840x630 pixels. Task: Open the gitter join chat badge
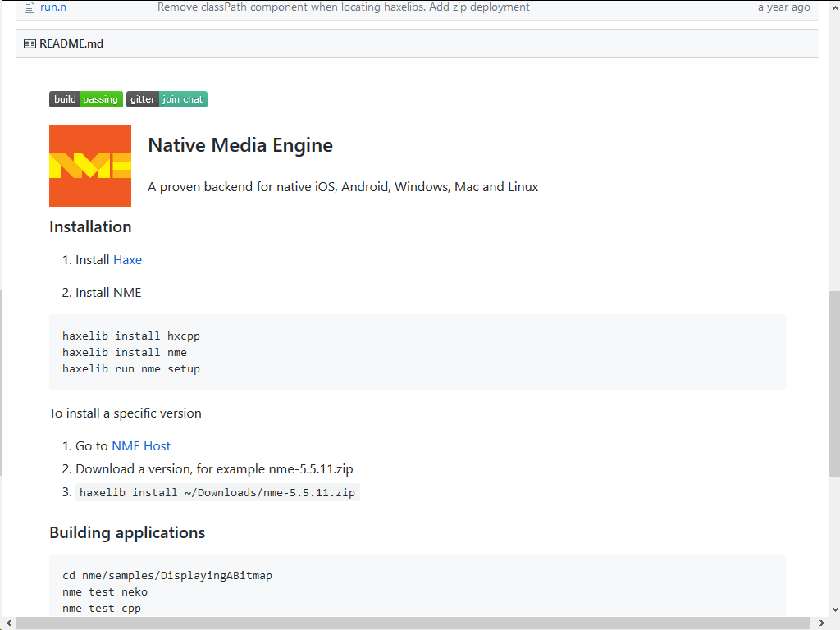(x=167, y=99)
